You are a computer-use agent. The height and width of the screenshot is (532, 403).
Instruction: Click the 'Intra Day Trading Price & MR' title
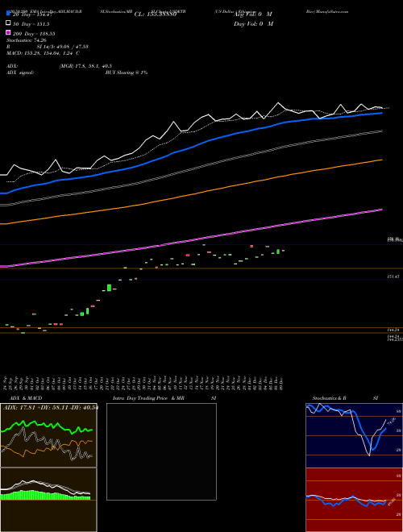(148, 398)
